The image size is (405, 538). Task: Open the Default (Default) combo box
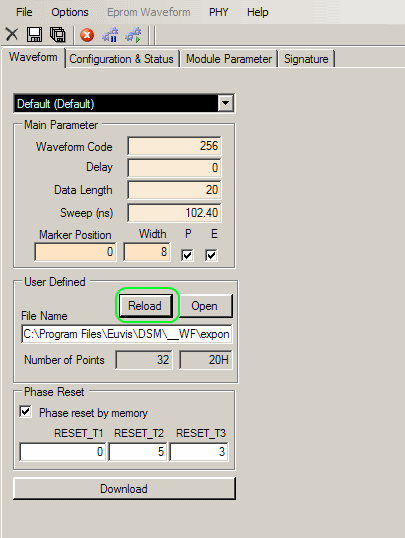click(124, 103)
